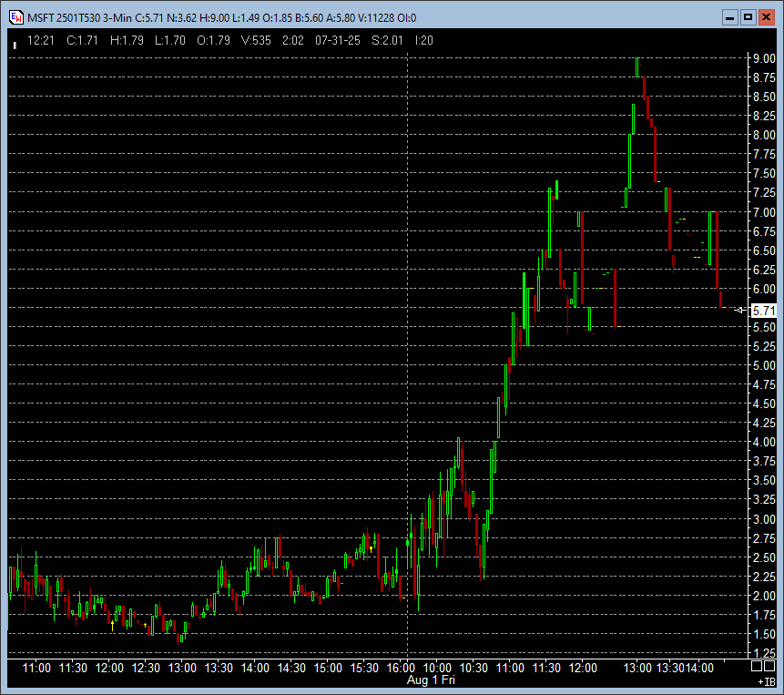Click the 2.00 price axis label
784x695 pixels.
(x=765, y=596)
